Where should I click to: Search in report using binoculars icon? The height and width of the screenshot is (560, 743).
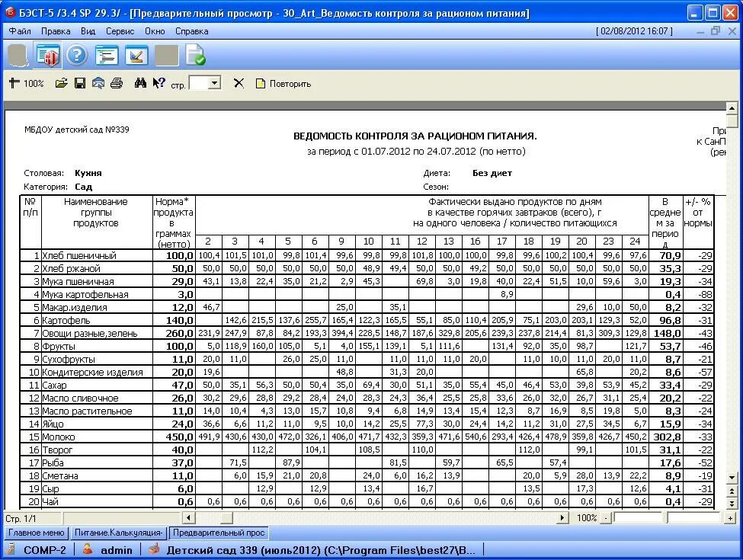point(140,83)
